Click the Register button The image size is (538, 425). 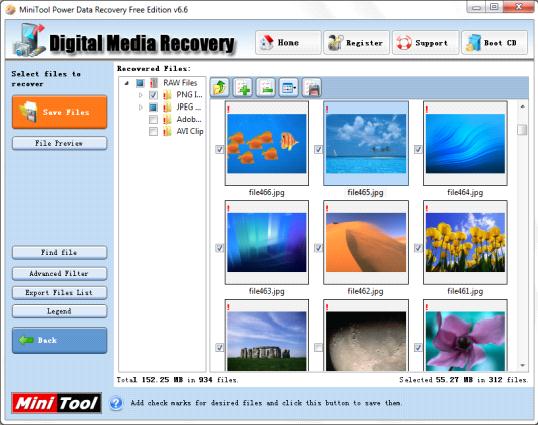tap(356, 43)
